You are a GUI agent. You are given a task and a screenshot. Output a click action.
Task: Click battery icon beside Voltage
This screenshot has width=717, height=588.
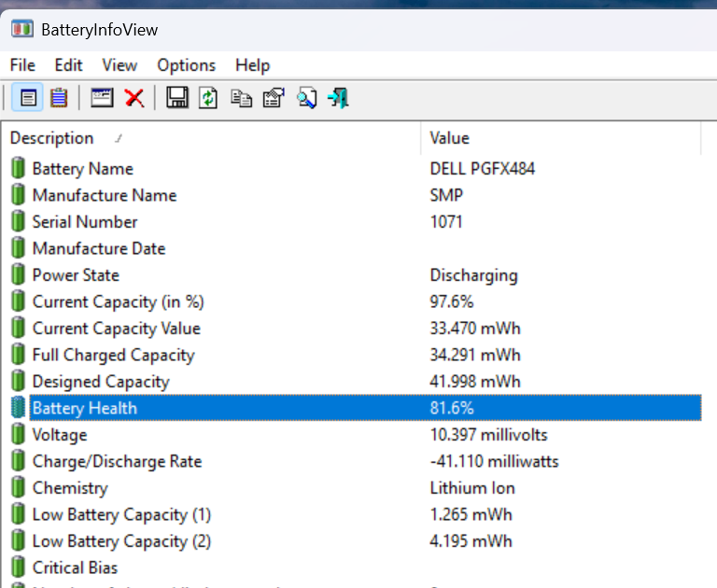pos(18,433)
